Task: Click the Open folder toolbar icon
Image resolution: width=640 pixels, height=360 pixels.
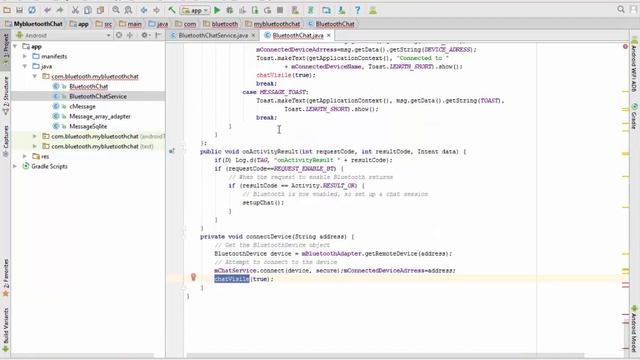Action: [x=7, y=10]
